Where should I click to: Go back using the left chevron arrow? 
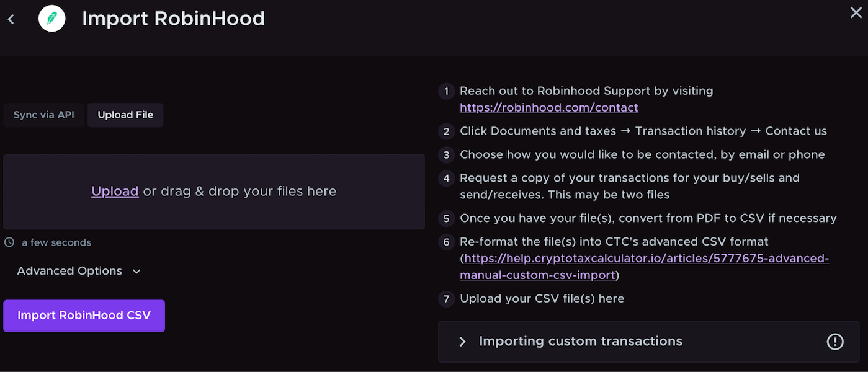click(11, 19)
